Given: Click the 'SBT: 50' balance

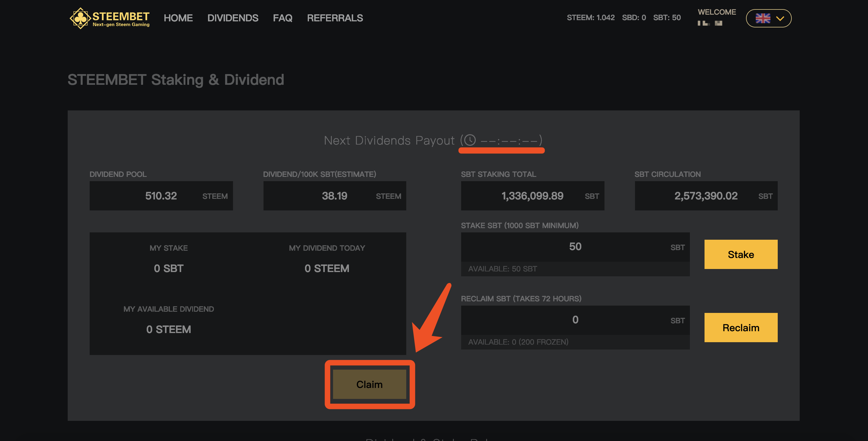Looking at the screenshot, I should (667, 17).
